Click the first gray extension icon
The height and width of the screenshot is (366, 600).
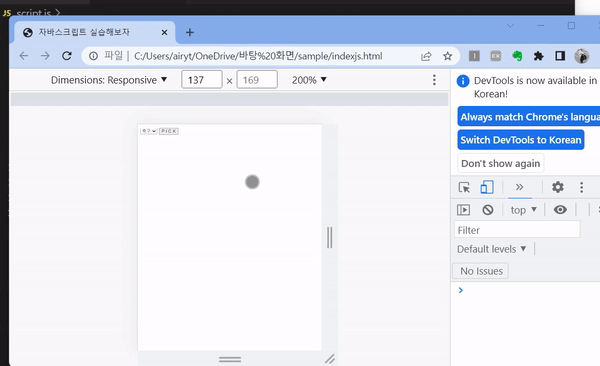point(474,56)
